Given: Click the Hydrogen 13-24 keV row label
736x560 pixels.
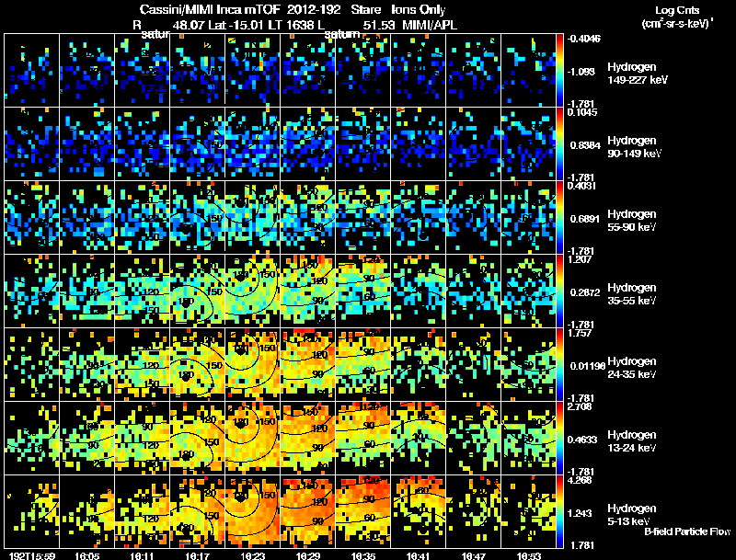Looking at the screenshot, I should (x=632, y=441).
